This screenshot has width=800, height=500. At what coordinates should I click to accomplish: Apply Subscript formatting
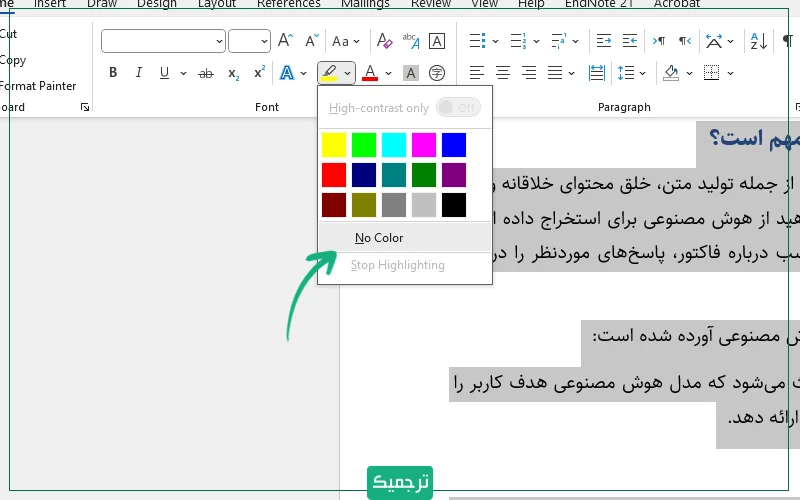pyautogui.click(x=233, y=73)
